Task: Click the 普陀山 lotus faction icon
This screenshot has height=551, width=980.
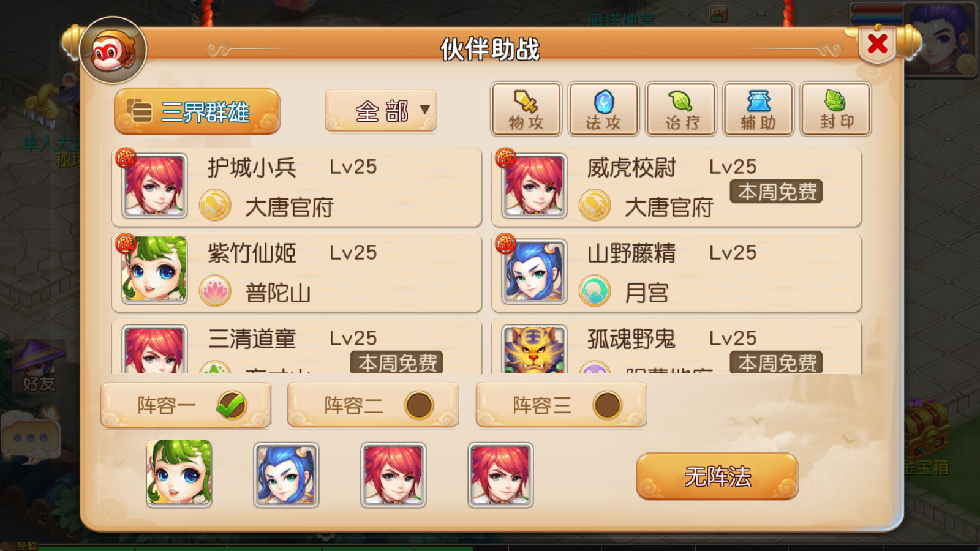Action: click(215, 291)
